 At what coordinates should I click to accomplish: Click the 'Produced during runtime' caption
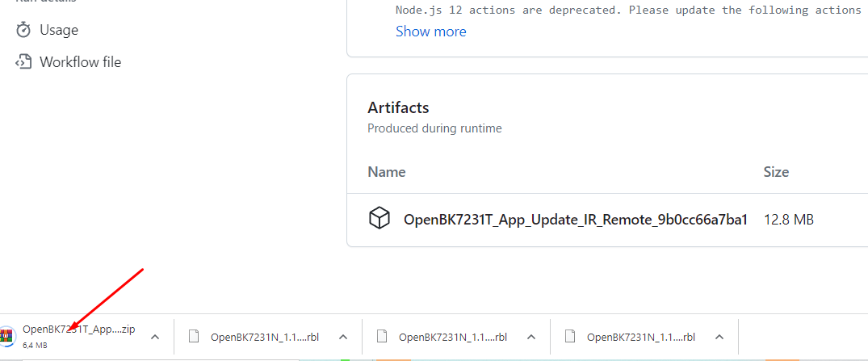(x=434, y=128)
